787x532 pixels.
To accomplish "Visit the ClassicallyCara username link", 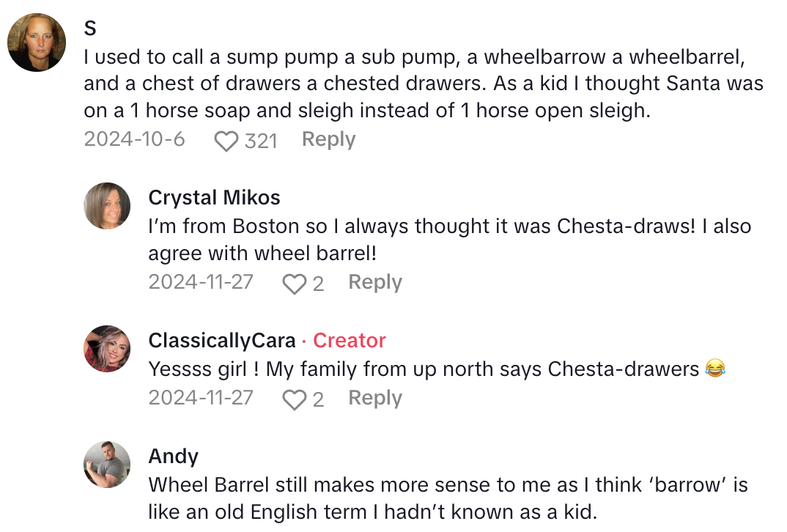I will pyautogui.click(x=222, y=341).
